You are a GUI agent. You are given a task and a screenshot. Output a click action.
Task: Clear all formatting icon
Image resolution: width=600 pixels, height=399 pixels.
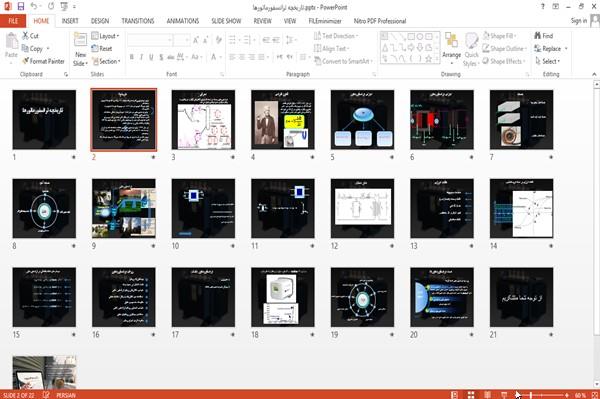coord(218,40)
